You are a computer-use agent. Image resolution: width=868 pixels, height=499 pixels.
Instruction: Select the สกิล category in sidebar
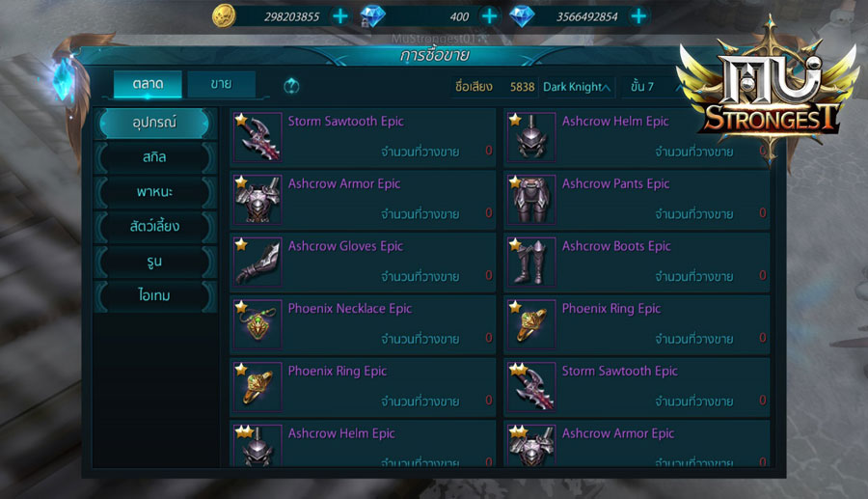click(155, 157)
